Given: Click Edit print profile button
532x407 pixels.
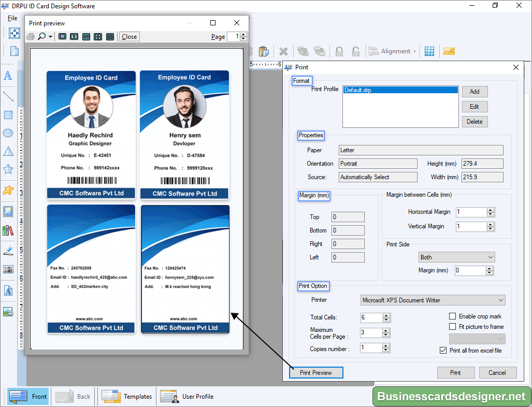Looking at the screenshot, I should (x=475, y=107).
